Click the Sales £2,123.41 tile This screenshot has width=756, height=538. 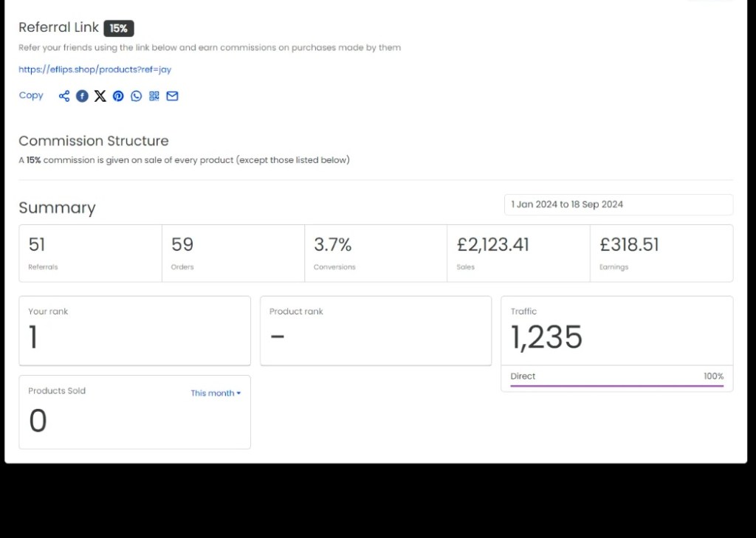[x=518, y=253]
